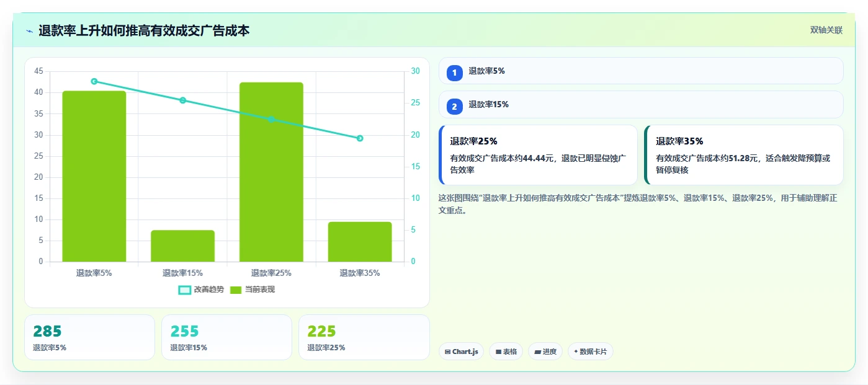
Task: Toggle the 改善趋势 legend entry
Action: (x=200, y=290)
